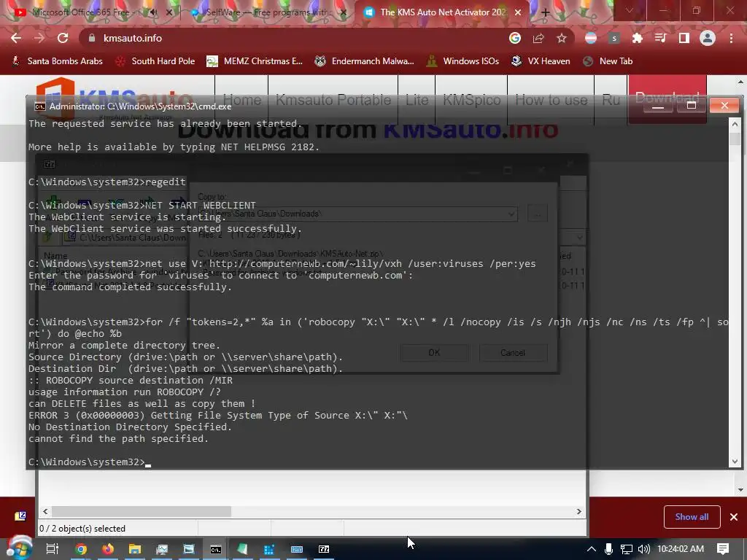Open the Windows Start button

[x=18, y=549]
